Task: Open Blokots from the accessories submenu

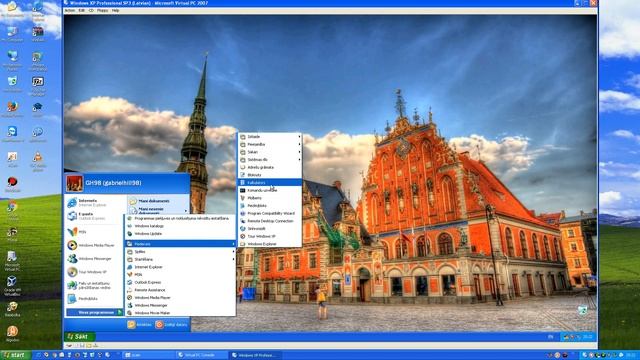Action: point(270,175)
